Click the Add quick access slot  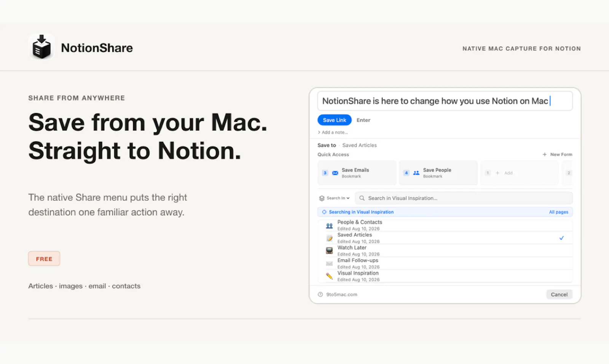pos(520,173)
